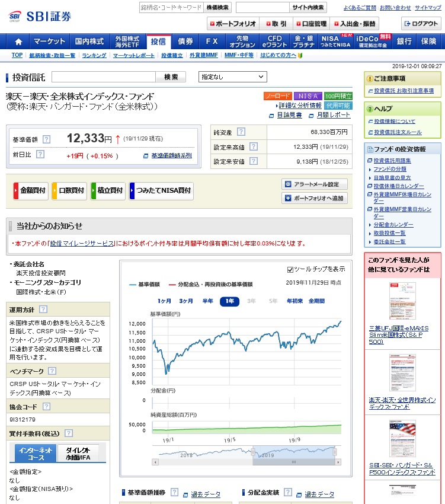This screenshot has width=445, height=504.
Task: Switch to ダイレクト/対面/IFA fee tab
Action: (78, 454)
